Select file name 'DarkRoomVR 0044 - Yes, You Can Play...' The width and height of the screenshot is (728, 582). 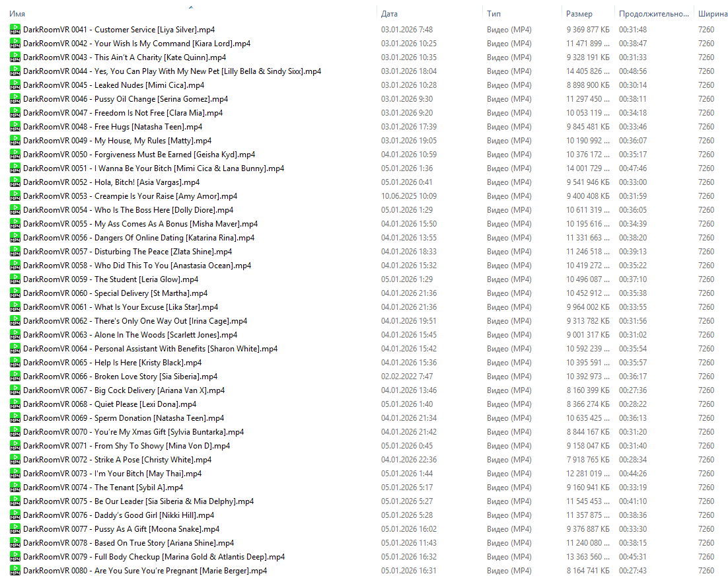tap(172, 71)
